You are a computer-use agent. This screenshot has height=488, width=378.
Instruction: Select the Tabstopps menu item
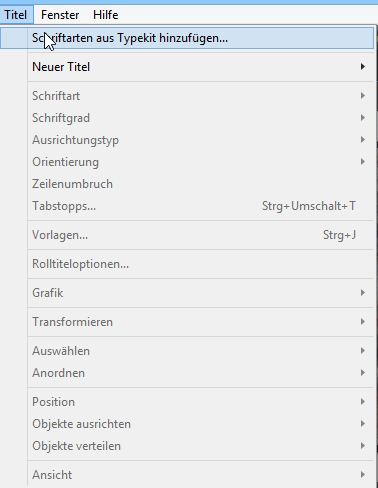tap(201, 206)
